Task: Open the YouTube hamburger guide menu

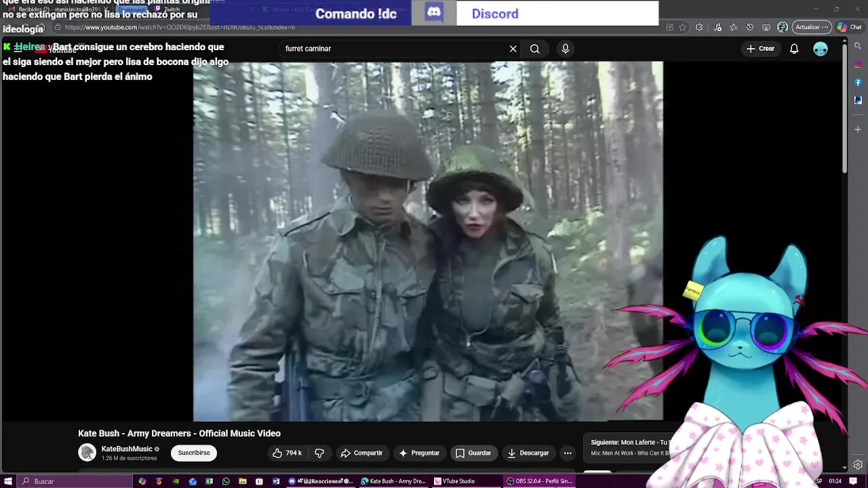Action: click(18, 48)
